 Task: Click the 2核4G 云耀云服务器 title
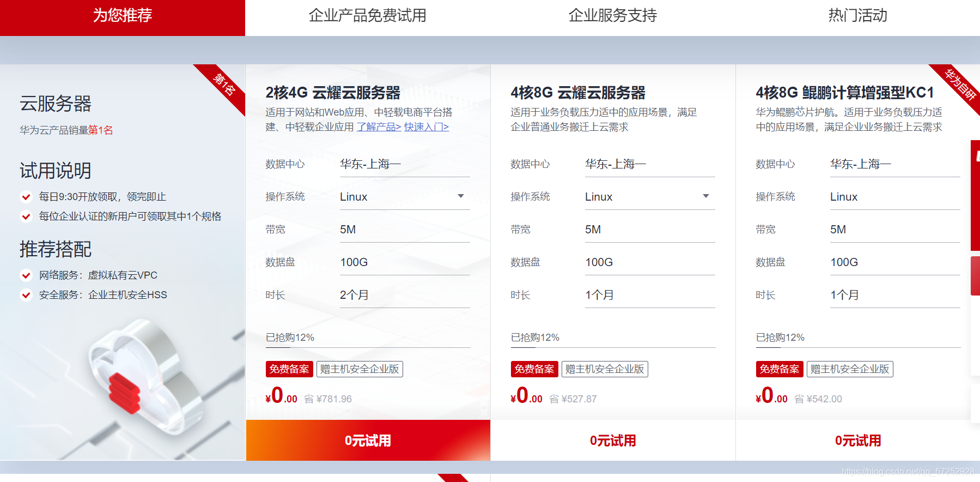[333, 93]
